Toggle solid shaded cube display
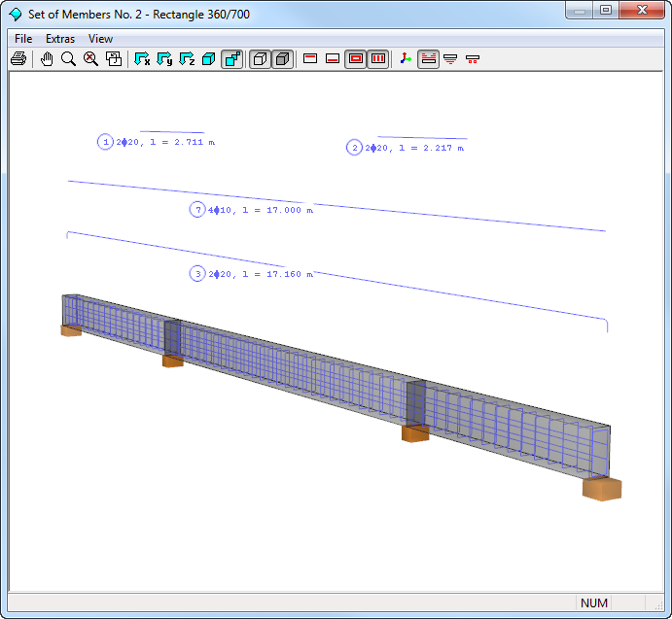Viewport: 672px width, 619px height. [282, 58]
